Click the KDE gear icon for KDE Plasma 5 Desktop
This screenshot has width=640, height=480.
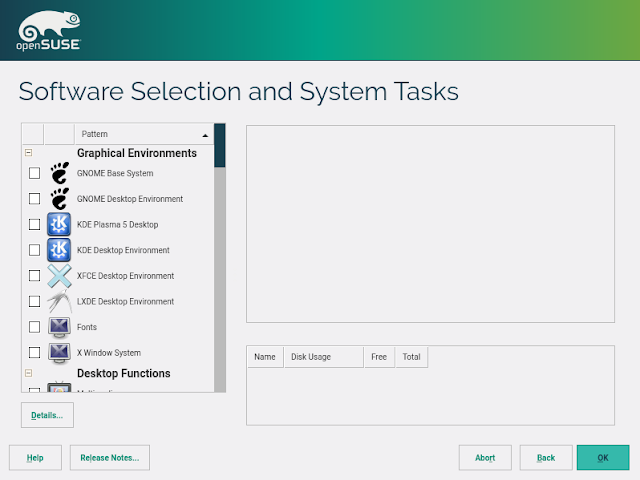click(x=59, y=224)
